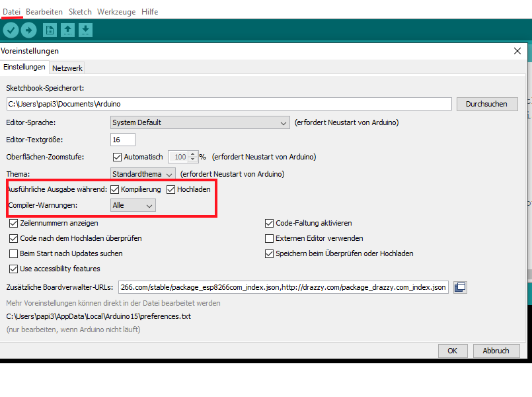Click the Upload arrow toolbar icon
The height and width of the screenshot is (397, 532).
coord(28,30)
